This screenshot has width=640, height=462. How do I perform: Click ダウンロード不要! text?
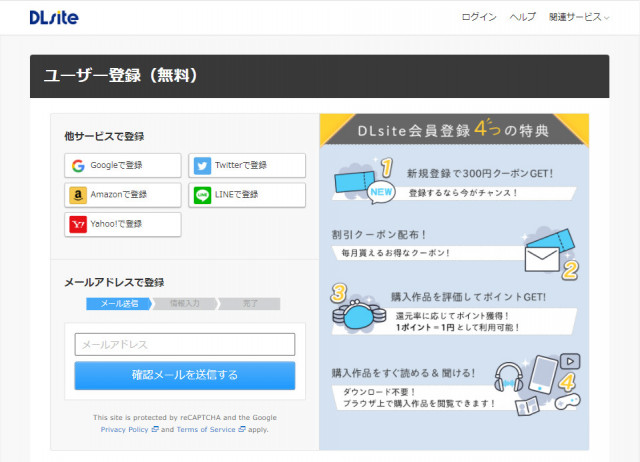[379, 392]
